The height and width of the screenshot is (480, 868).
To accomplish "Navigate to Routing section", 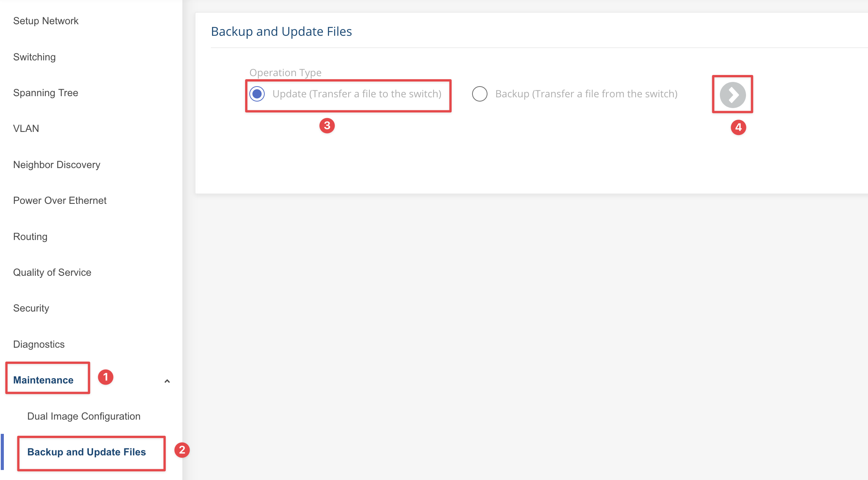I will [x=30, y=237].
